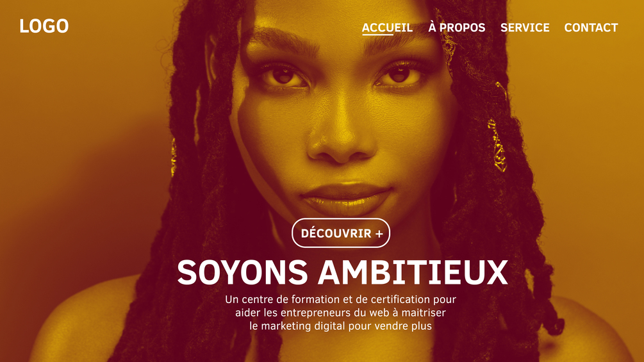Select CONTACT in the navigation bar
This screenshot has width=644, height=362.
click(x=591, y=28)
